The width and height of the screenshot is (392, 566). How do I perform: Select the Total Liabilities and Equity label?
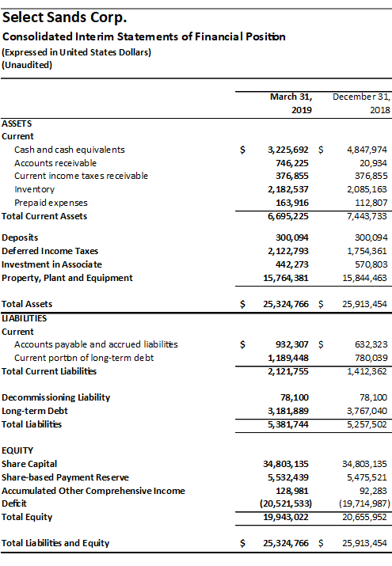55,543
